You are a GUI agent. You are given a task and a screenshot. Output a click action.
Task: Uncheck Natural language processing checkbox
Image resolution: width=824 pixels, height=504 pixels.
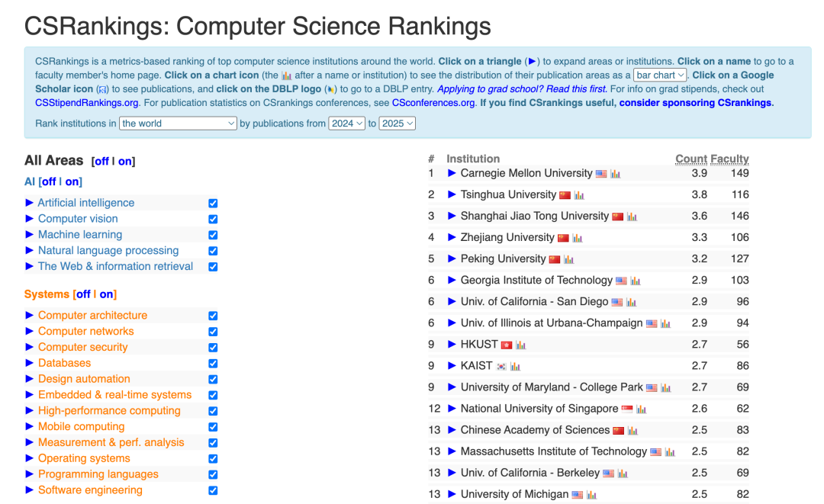[213, 251]
